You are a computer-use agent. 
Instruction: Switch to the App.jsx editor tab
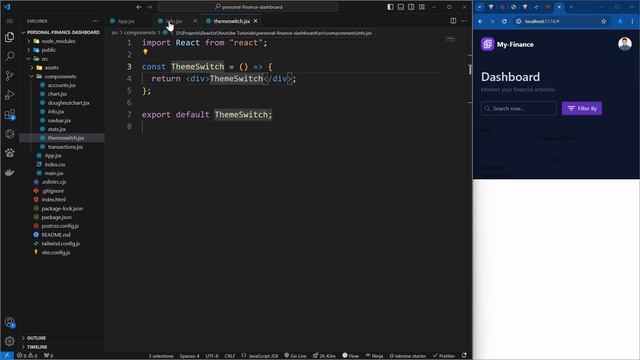(126, 21)
